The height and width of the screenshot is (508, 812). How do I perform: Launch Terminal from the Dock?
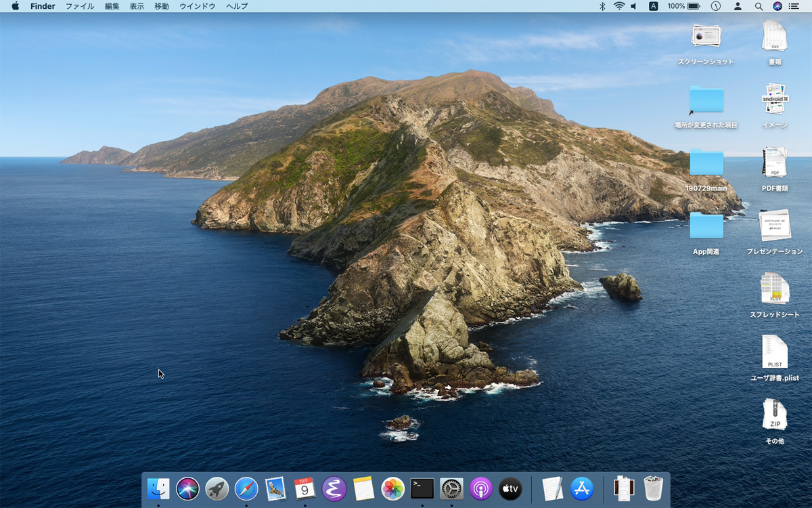click(x=421, y=488)
